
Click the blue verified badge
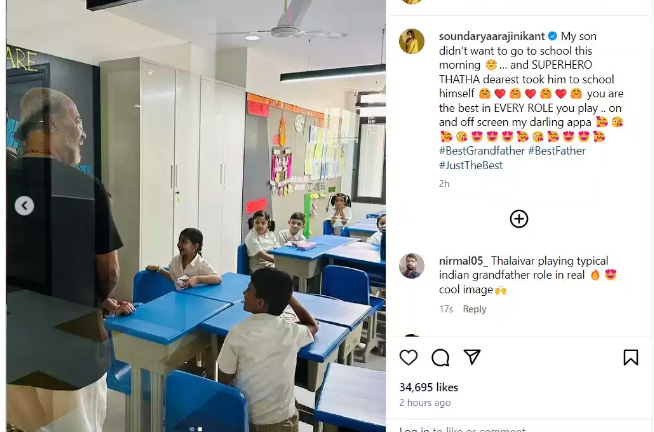[552, 36]
